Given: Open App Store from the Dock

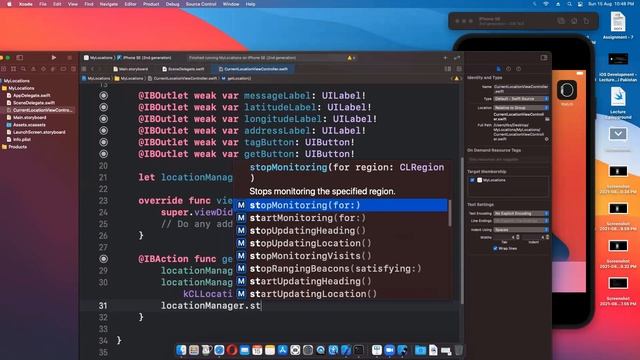Looking at the screenshot, I should [x=282, y=350].
